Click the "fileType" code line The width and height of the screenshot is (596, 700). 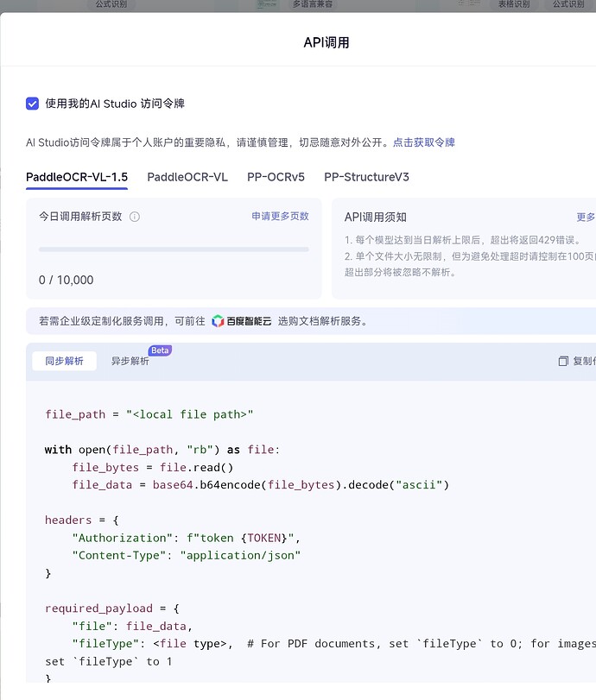pos(333,644)
